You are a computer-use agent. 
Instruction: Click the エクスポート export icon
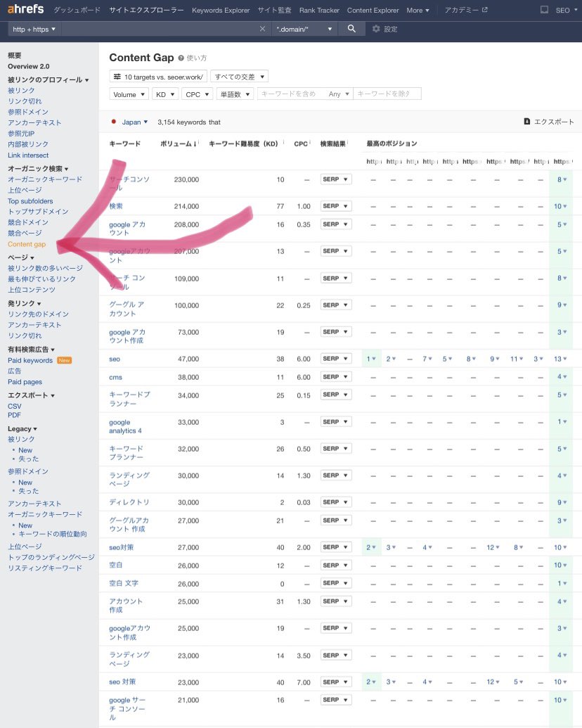click(526, 121)
